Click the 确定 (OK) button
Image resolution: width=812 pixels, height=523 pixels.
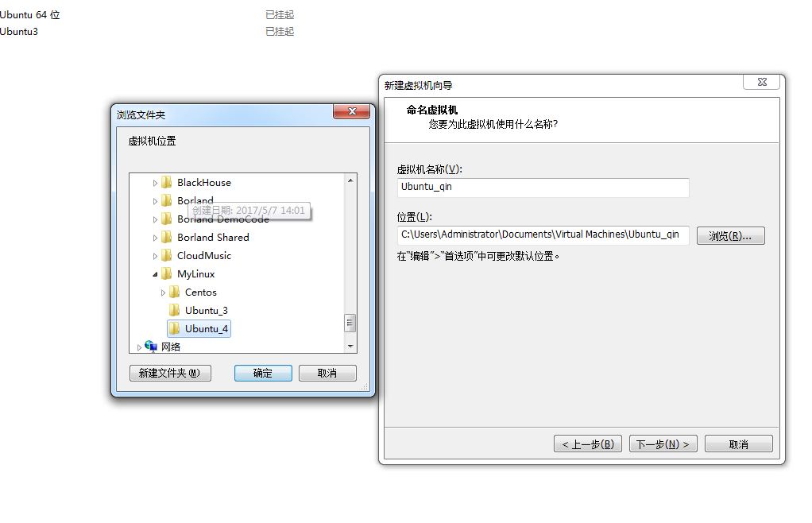click(x=263, y=373)
